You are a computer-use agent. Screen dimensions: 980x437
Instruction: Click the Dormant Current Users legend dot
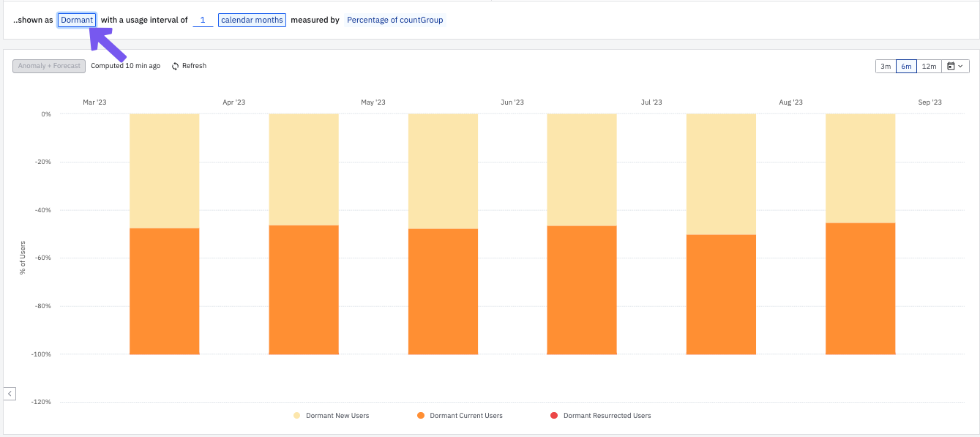(420, 415)
